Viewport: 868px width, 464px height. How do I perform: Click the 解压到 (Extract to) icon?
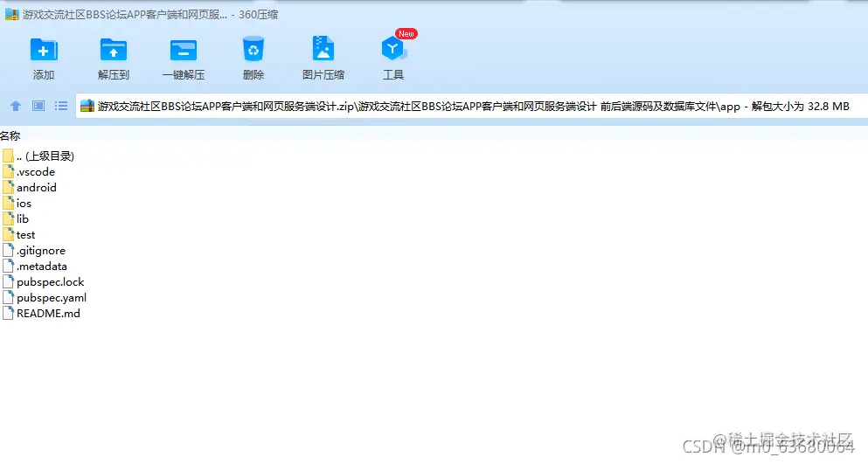click(113, 50)
